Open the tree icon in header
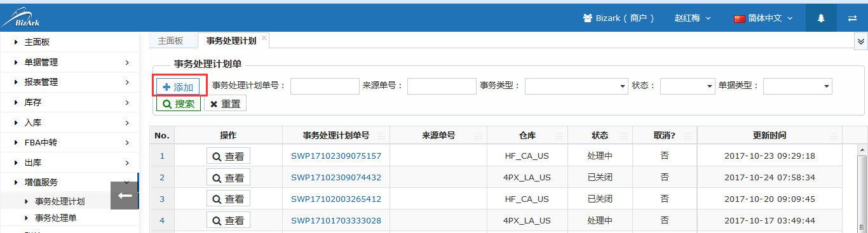This screenshot has height=233, width=868. click(820, 18)
